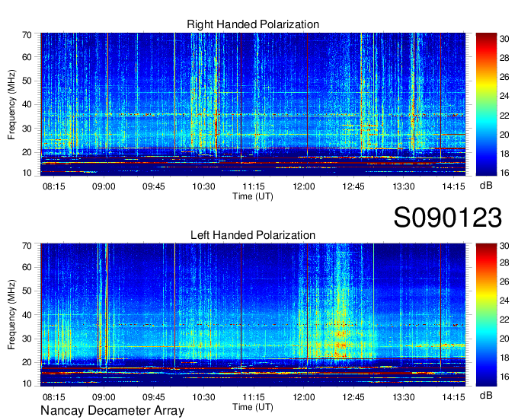
Task: Click the 08:15 time tick under the Left Handed plot
Action: click(x=53, y=397)
